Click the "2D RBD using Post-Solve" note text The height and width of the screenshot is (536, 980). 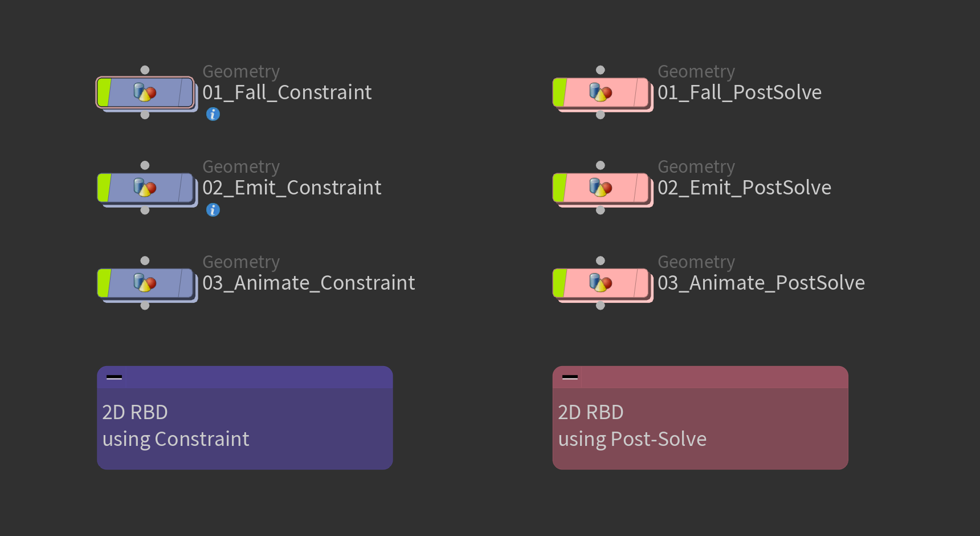[x=632, y=426]
